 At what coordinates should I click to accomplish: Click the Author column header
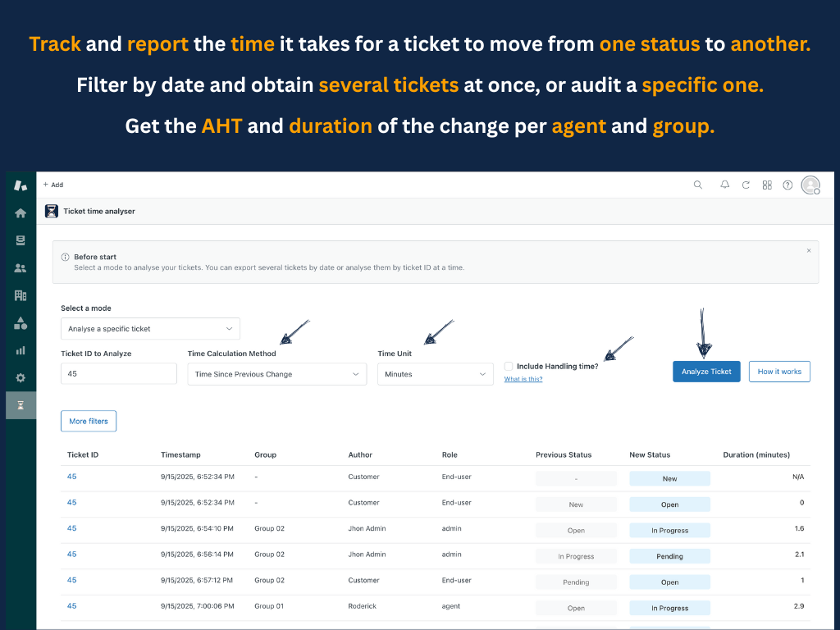coord(360,454)
